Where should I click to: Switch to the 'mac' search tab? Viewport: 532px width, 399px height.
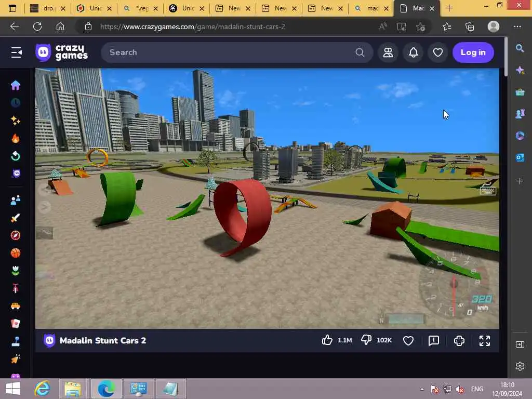pyautogui.click(x=371, y=8)
